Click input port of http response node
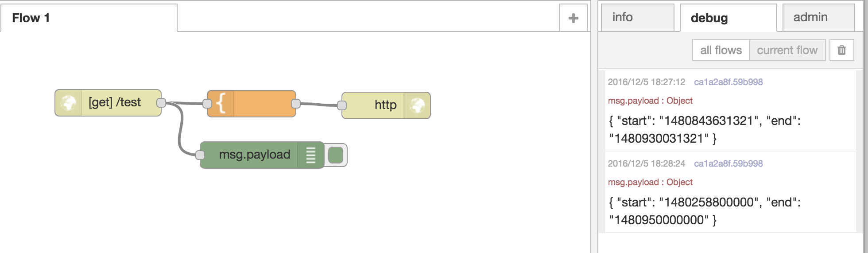This screenshot has width=868, height=253. pyautogui.click(x=342, y=105)
